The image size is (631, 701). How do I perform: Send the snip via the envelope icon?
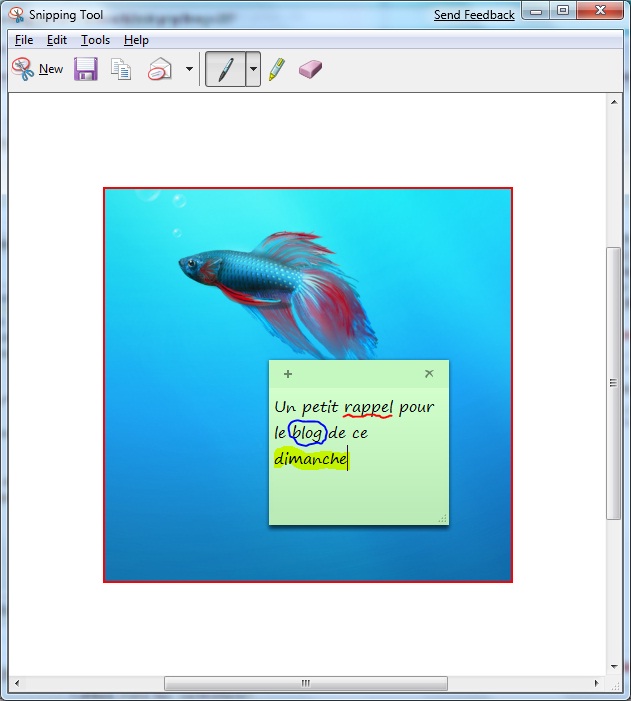(x=160, y=70)
